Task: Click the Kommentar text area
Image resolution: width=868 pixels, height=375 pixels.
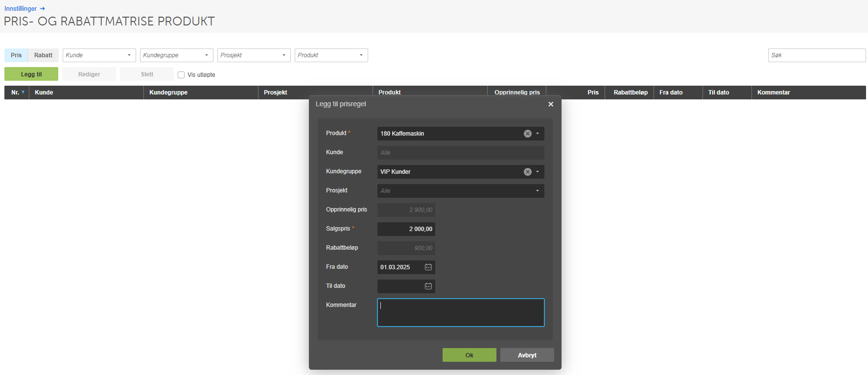Action: coord(461,312)
